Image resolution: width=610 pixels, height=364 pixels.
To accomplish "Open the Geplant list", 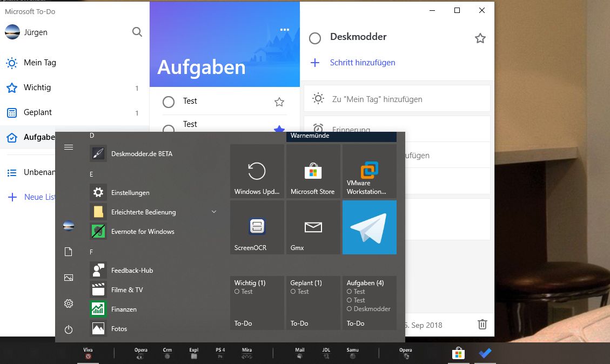I will [x=75, y=112].
